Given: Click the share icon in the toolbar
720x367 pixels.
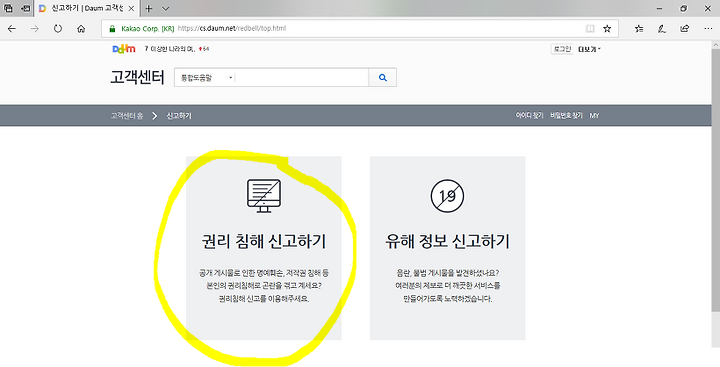Looking at the screenshot, I should point(685,28).
